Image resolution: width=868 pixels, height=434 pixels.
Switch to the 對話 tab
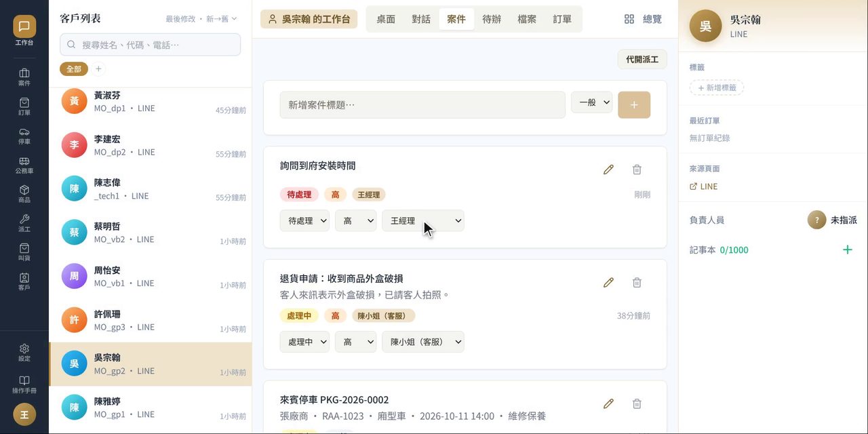pyautogui.click(x=421, y=19)
